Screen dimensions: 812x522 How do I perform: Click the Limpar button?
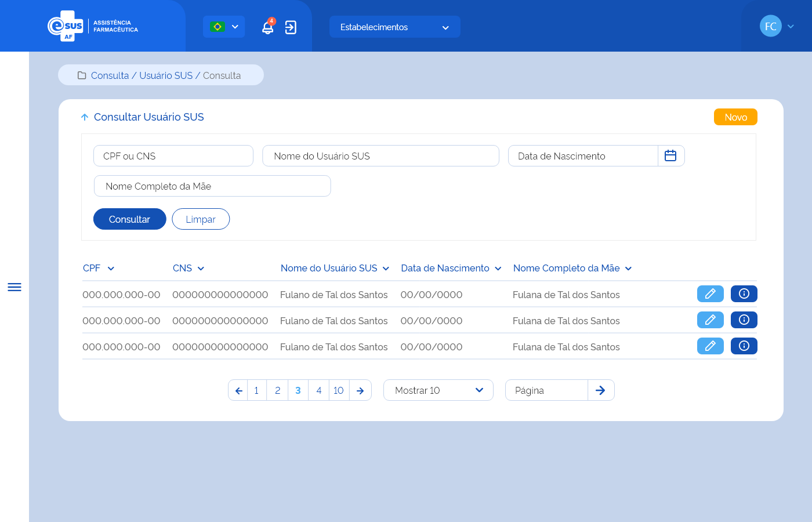(x=201, y=219)
